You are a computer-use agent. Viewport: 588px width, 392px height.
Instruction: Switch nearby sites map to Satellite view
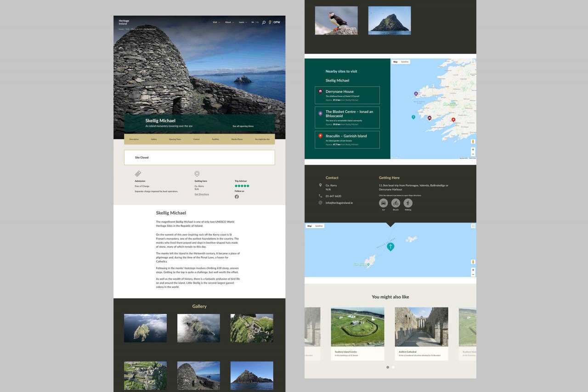405,62
